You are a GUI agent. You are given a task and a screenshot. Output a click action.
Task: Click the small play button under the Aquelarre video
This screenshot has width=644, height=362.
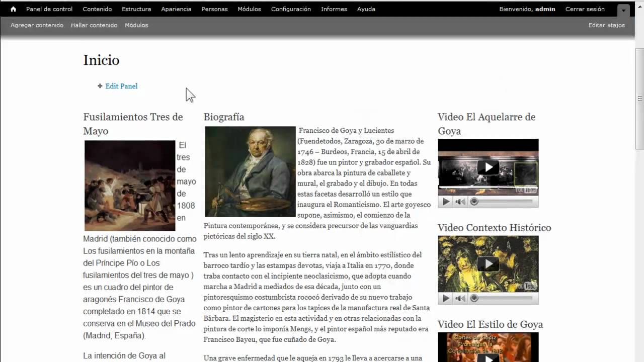(446, 202)
